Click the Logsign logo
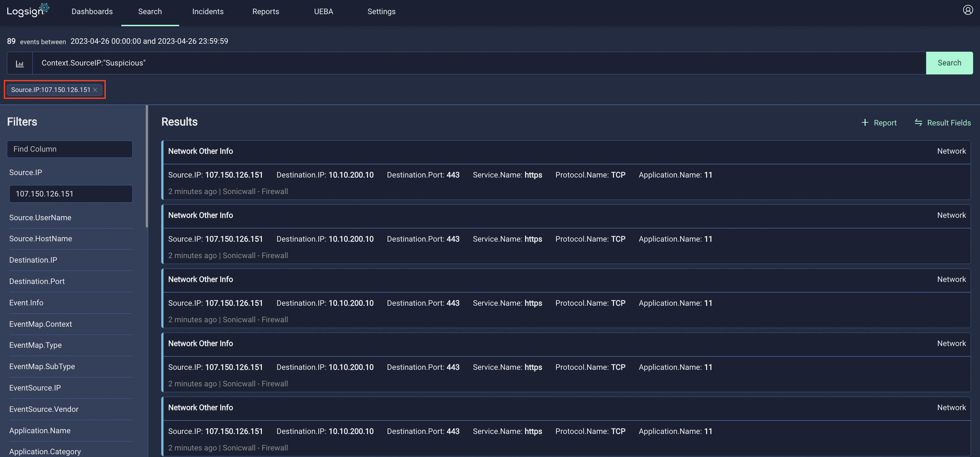The width and height of the screenshot is (980, 457). (x=28, y=10)
